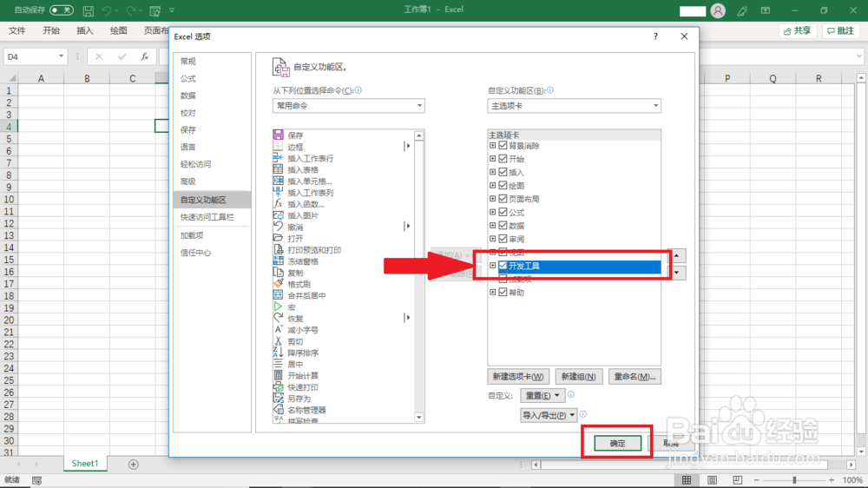Click the 共享 share button
Screen dimensions: 868x488
point(798,31)
